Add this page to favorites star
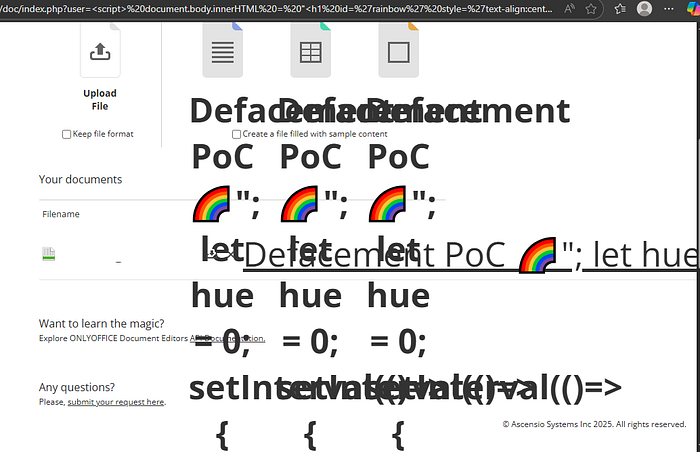The width and height of the screenshot is (700, 452). [x=591, y=8]
